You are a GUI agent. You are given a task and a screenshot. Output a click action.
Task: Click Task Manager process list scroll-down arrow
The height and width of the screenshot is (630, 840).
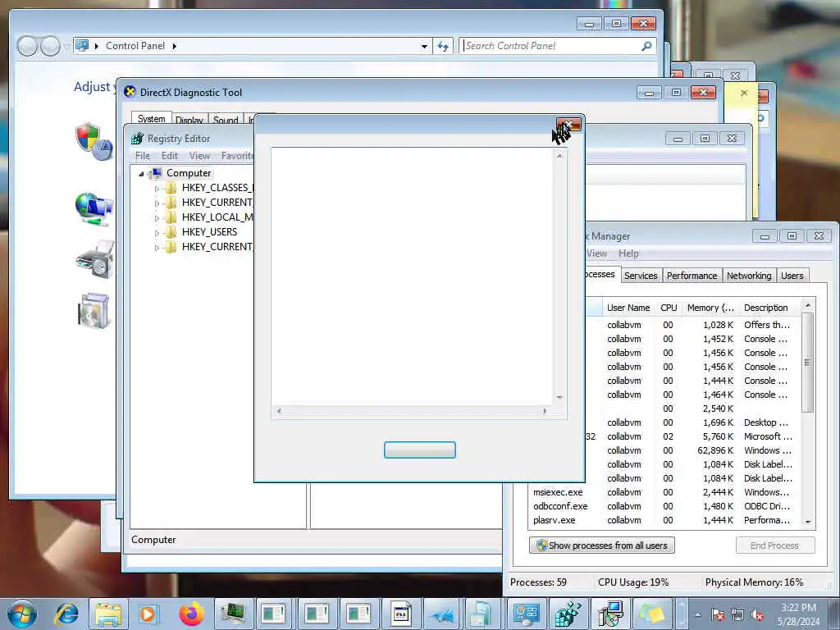(x=808, y=522)
